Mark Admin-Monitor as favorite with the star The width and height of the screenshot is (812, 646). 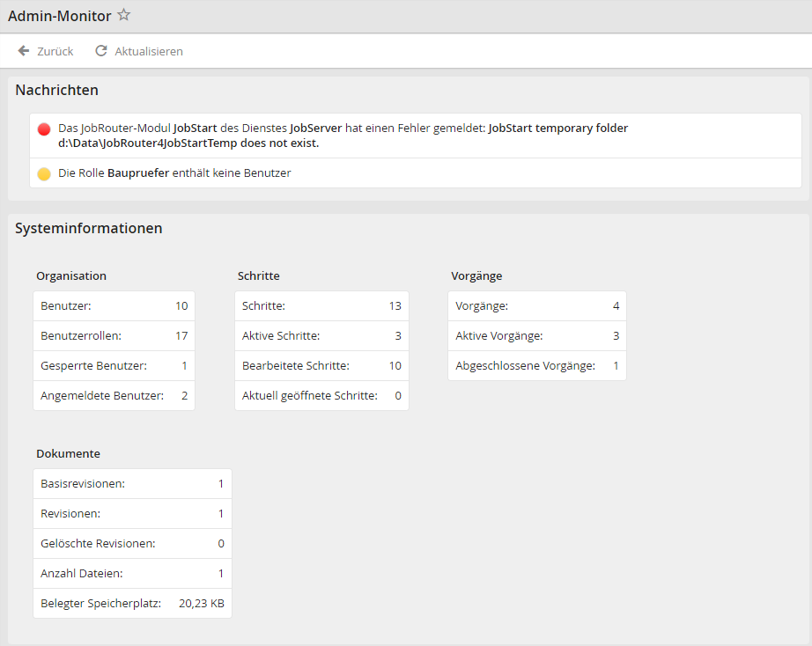point(124,15)
